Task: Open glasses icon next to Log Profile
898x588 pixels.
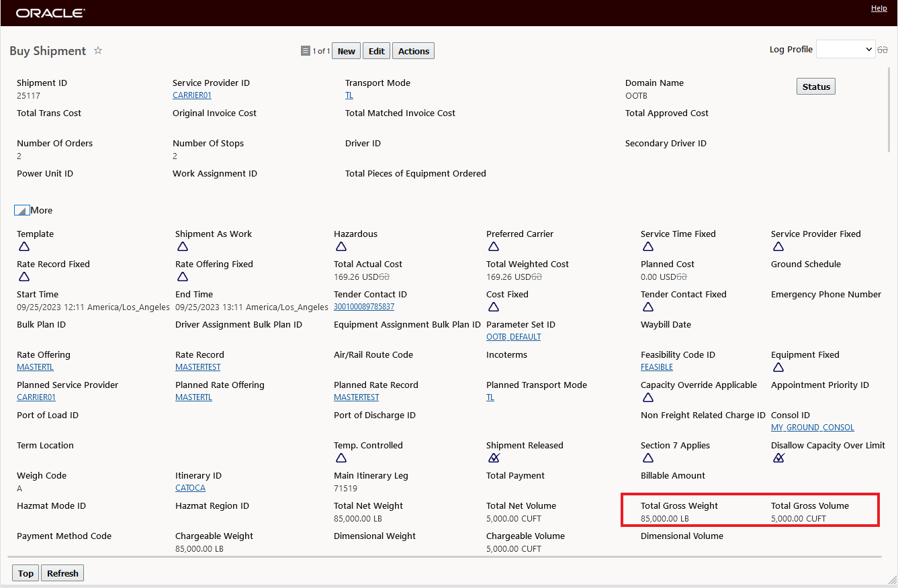Action: click(x=883, y=50)
